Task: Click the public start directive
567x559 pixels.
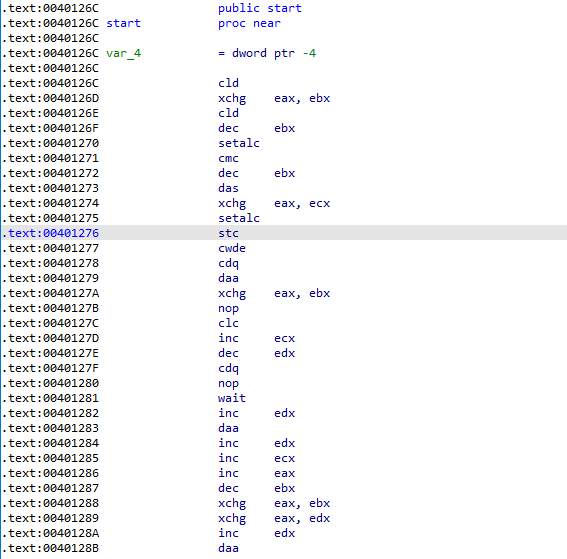Action: tap(260, 8)
